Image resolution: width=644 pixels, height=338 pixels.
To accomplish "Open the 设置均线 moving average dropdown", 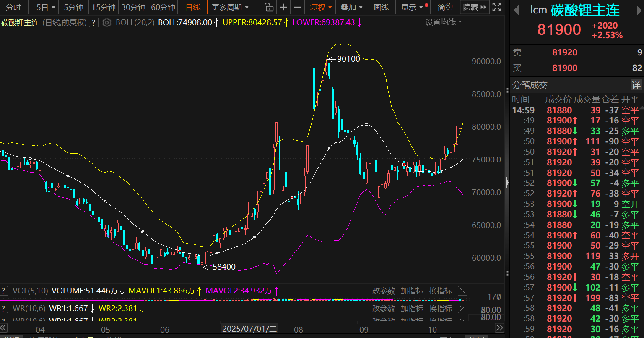I will tap(444, 22).
